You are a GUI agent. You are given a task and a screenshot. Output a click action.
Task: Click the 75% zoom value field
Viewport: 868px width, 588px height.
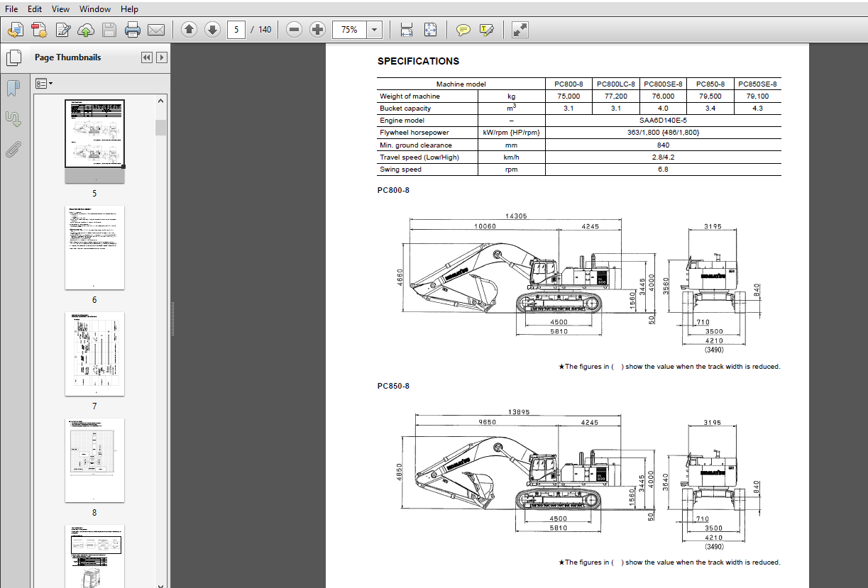pos(349,30)
